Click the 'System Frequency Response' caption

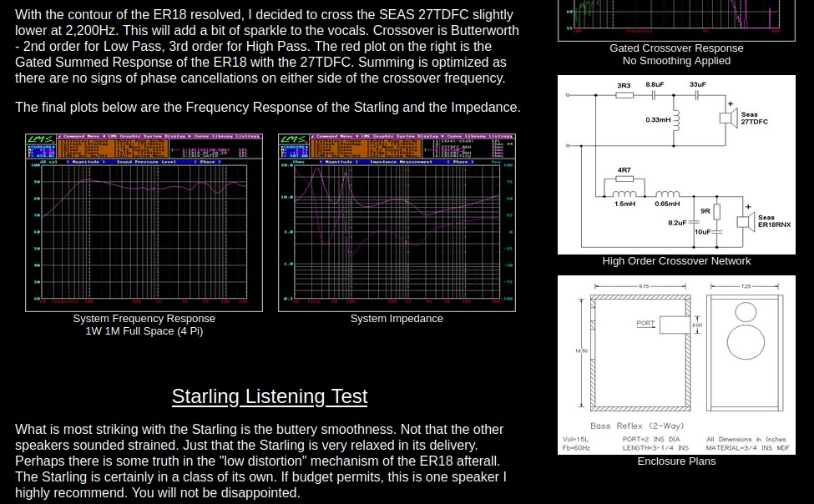[x=144, y=319]
